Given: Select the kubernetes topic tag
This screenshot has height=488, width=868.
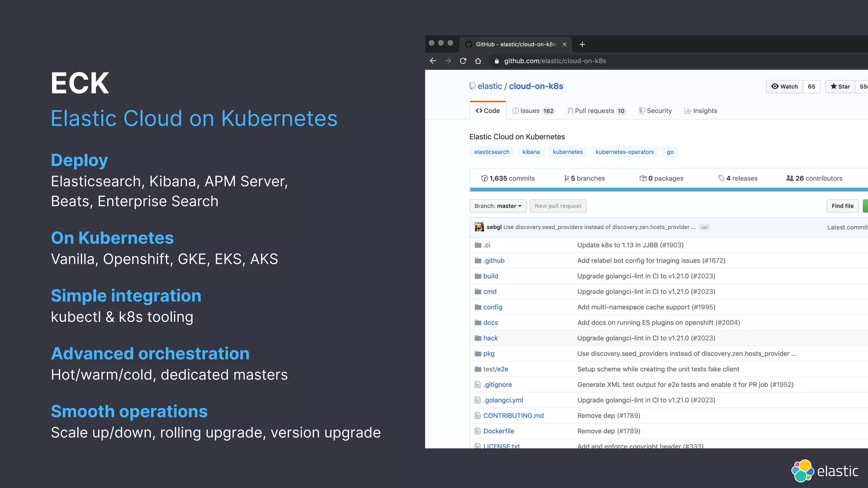Looking at the screenshot, I should pos(568,152).
